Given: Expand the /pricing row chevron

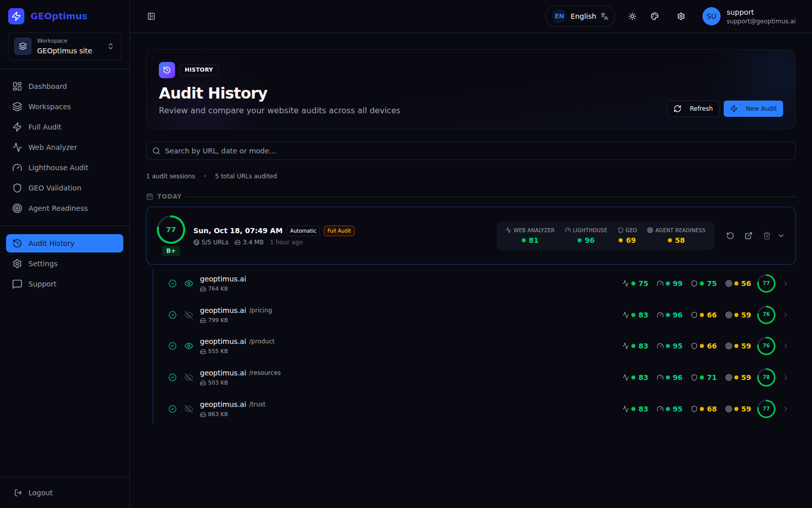Looking at the screenshot, I should (786, 315).
